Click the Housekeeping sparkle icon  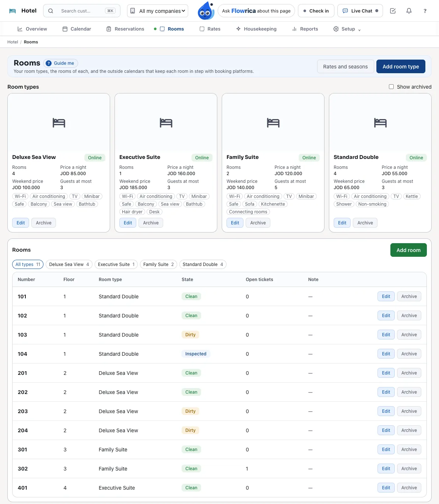point(238,29)
